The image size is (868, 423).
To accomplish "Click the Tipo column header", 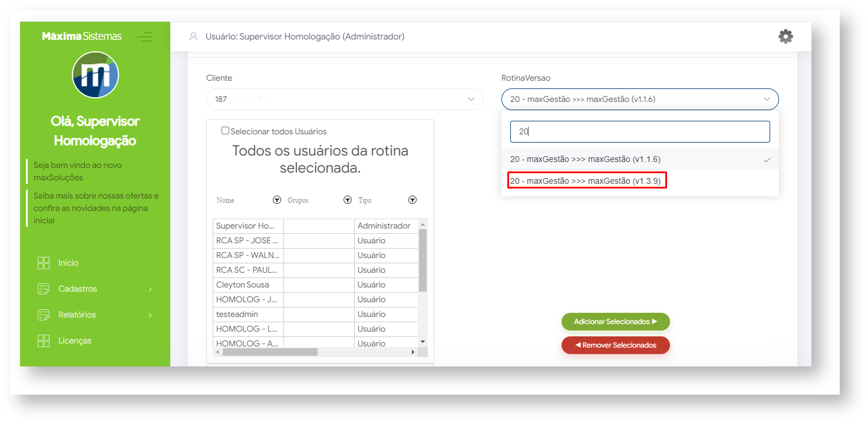I will [365, 200].
